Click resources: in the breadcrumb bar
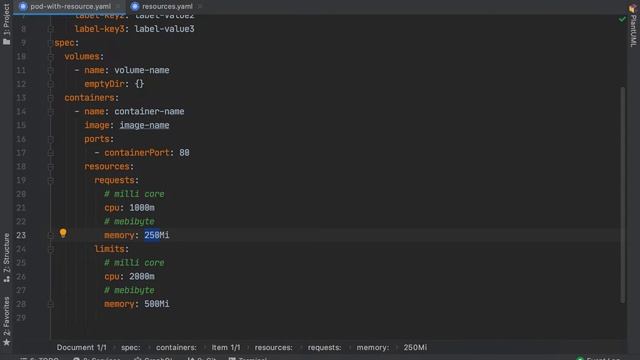The image size is (640, 360). click(x=273, y=347)
